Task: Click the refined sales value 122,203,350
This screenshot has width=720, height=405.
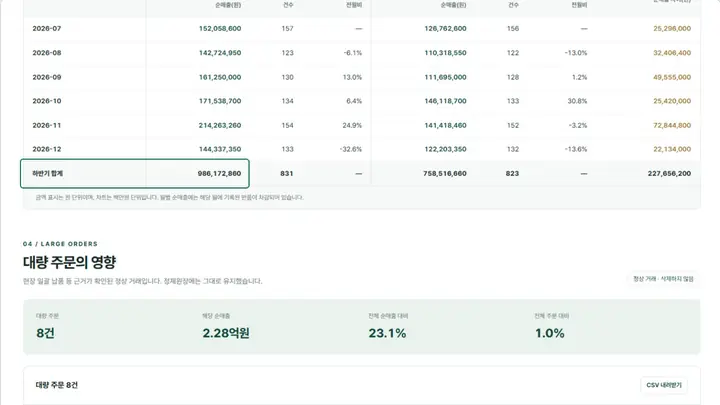Action: tap(445, 149)
